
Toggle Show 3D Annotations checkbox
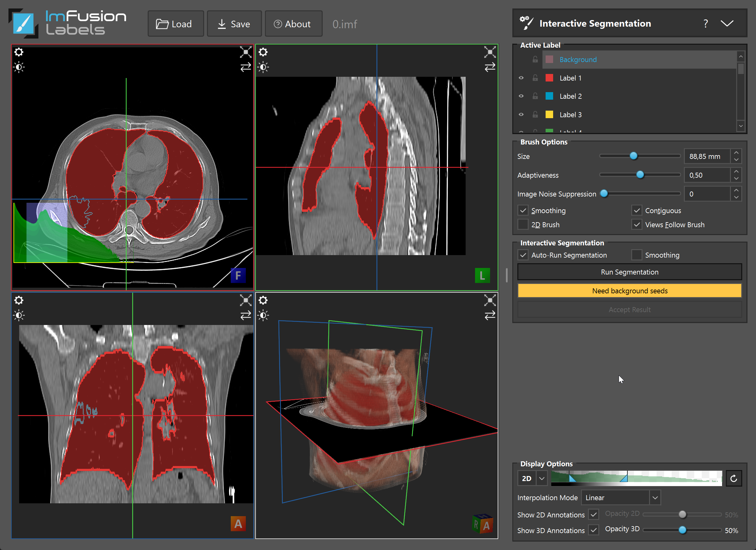(x=593, y=530)
